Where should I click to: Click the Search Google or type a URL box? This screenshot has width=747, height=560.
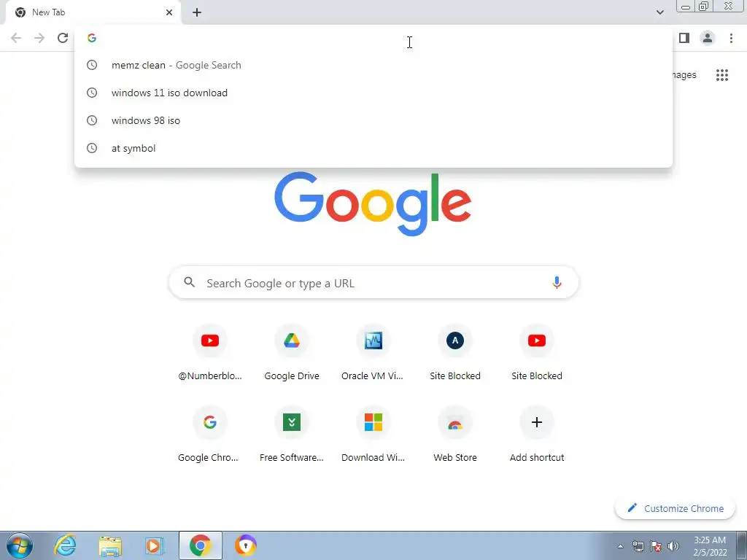pos(373,283)
